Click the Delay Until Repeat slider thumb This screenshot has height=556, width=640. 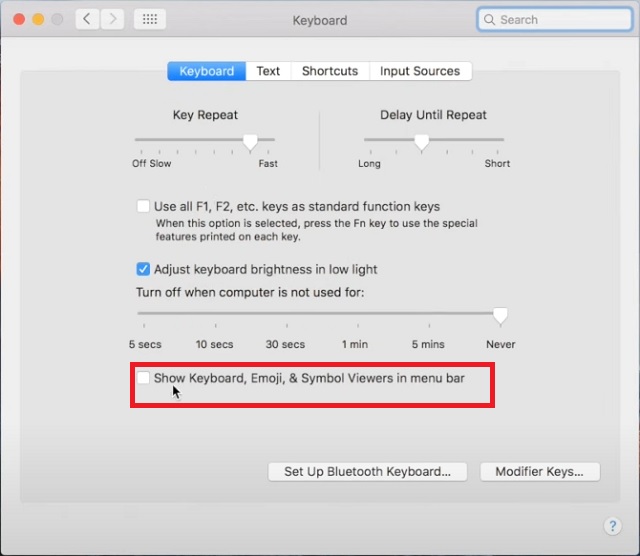coord(422,142)
